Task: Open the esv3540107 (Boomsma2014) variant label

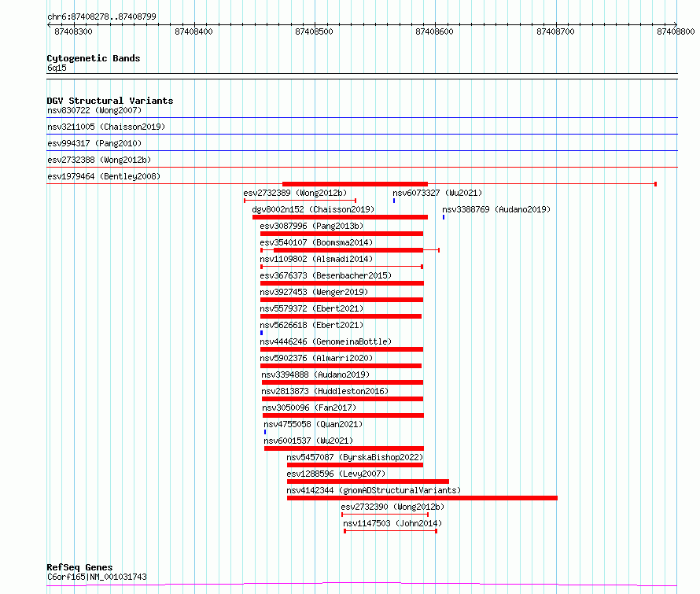Action: tap(316, 242)
